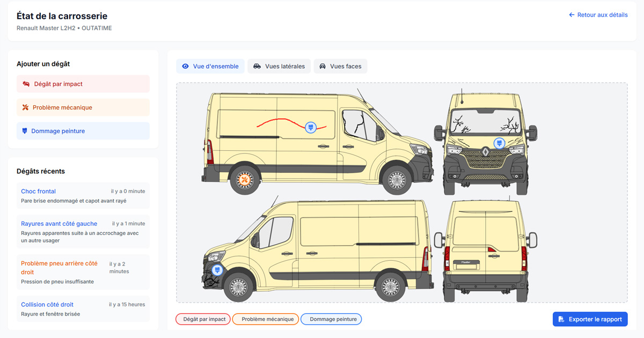Click the back arrow icon near Retour aux détails
644x338 pixels.
coord(572,15)
